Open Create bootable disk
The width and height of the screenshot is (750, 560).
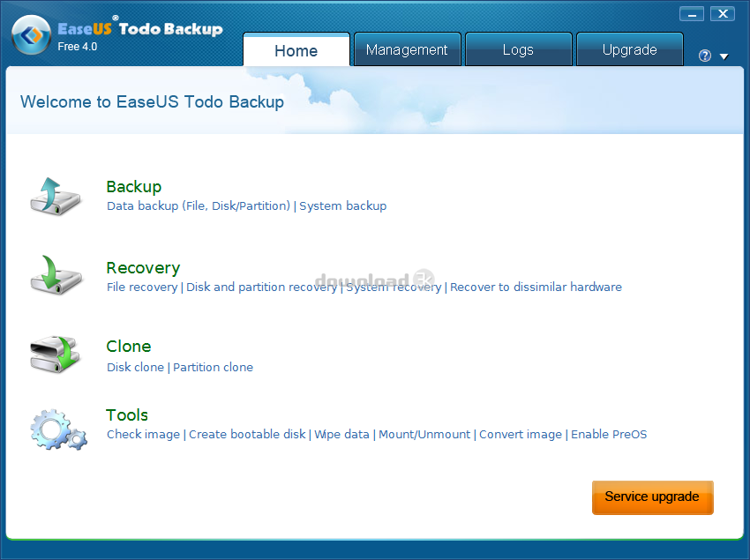click(247, 434)
